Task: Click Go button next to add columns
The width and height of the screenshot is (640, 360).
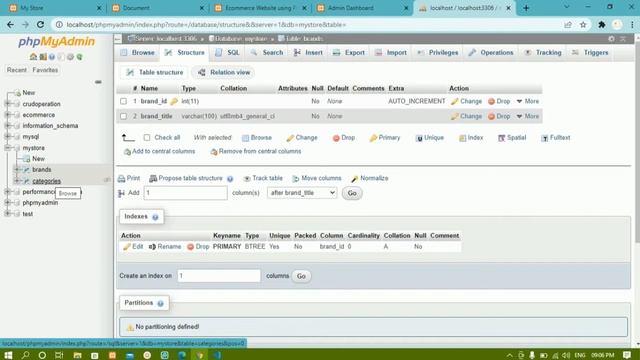Action: point(352,193)
